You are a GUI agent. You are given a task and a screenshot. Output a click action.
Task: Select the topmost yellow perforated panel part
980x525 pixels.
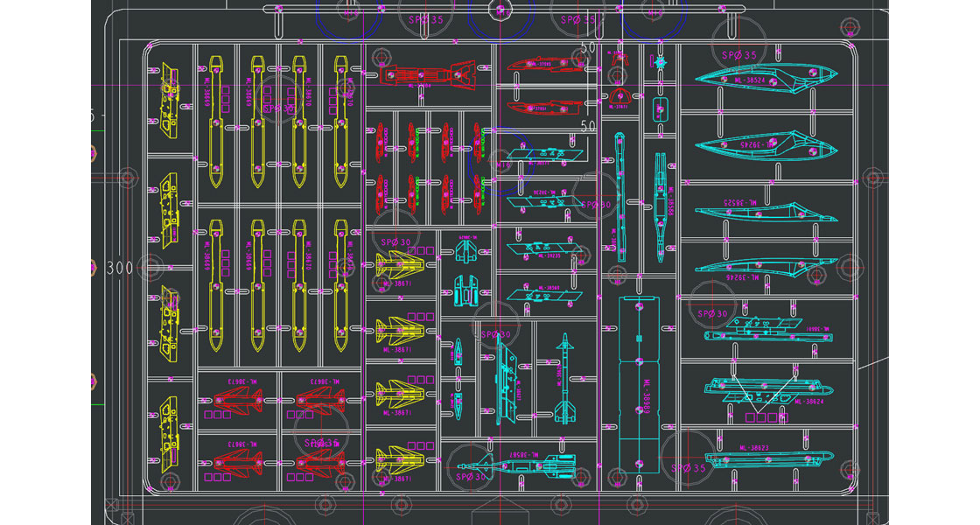coord(169,98)
